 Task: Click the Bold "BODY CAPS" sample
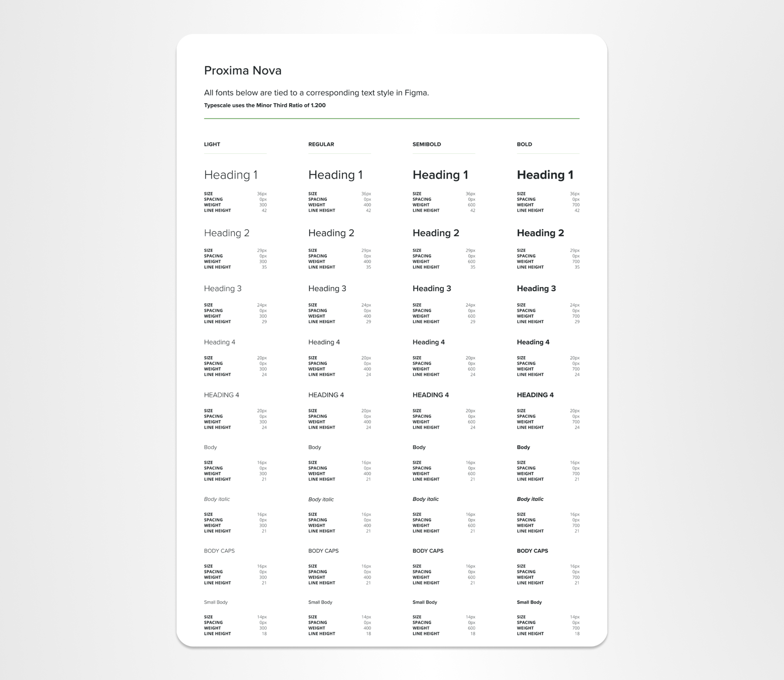click(x=533, y=551)
